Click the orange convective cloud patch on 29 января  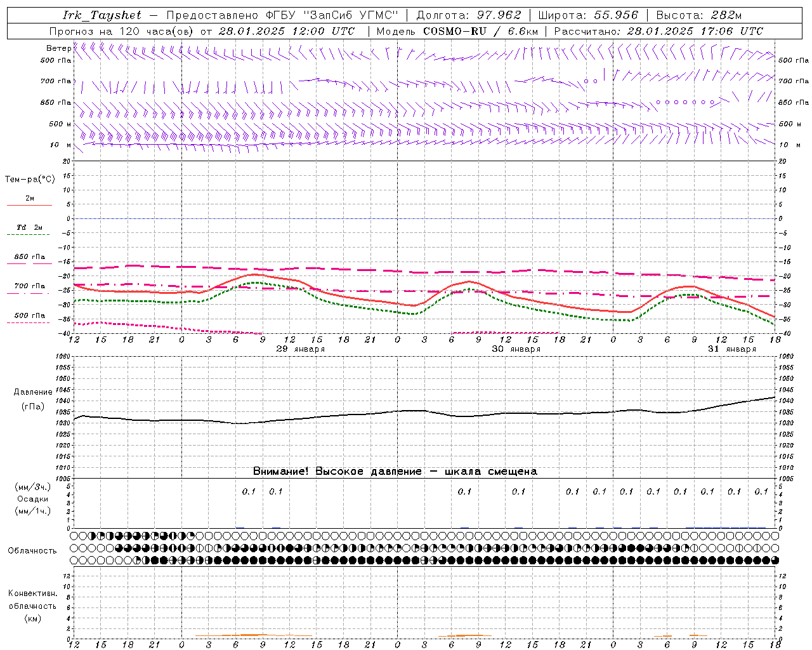(254, 635)
